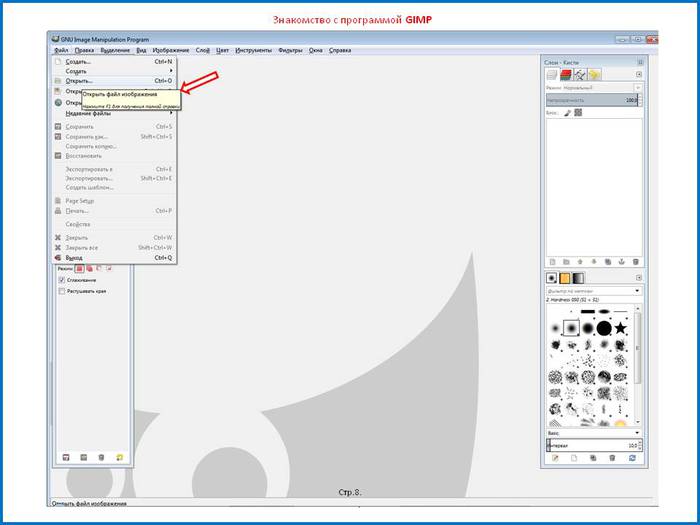The image size is (700, 525).
Task: Choose Выход to quit GIMP
Action: tap(114, 258)
